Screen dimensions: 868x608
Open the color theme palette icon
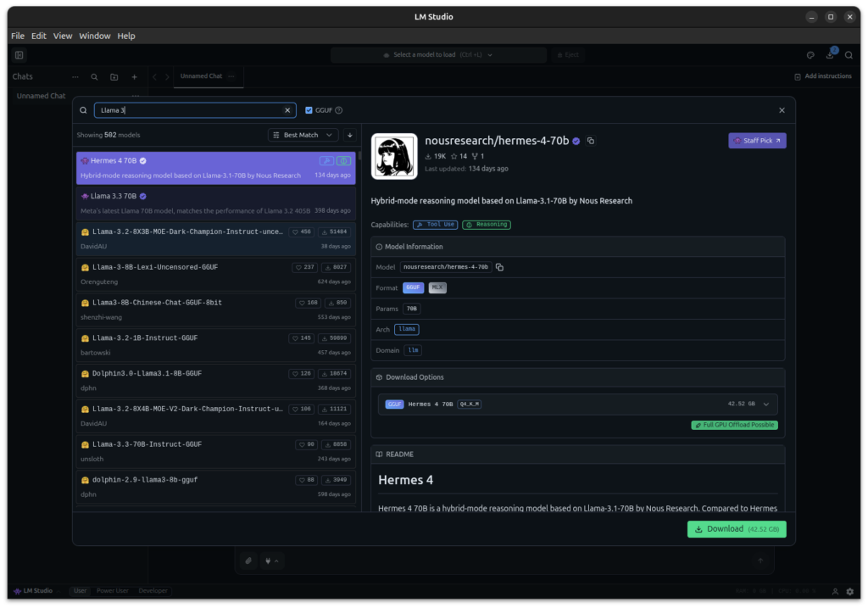pos(810,54)
